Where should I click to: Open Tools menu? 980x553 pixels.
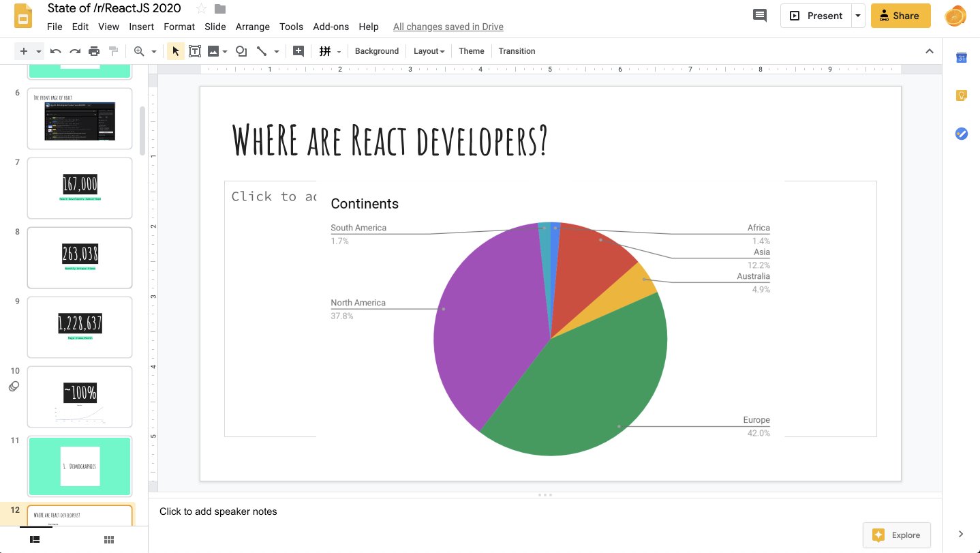(x=291, y=27)
